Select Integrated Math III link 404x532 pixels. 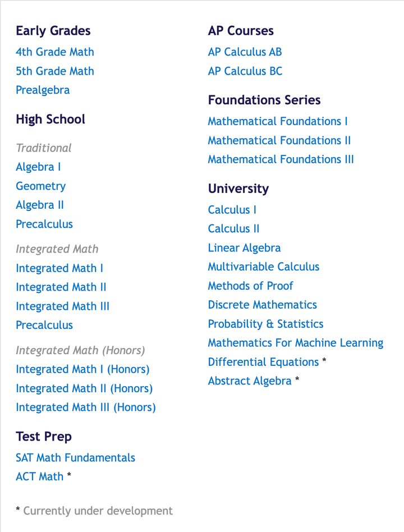tap(62, 306)
